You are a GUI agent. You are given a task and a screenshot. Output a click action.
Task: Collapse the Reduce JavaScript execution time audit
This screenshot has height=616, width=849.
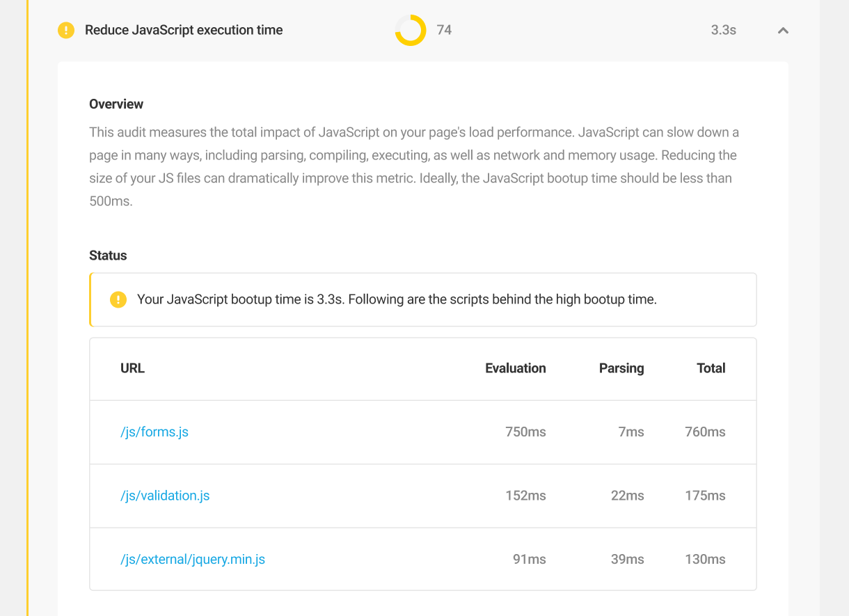782,31
